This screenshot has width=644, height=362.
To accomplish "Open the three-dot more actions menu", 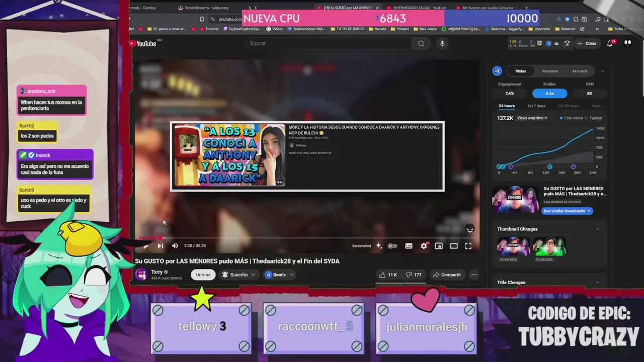I will coord(474,275).
